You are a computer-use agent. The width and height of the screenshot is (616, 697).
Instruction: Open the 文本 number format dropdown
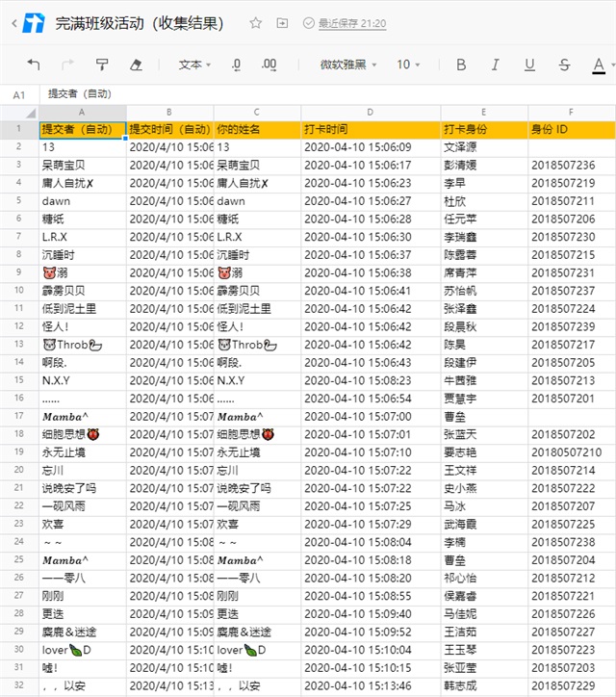(194, 65)
